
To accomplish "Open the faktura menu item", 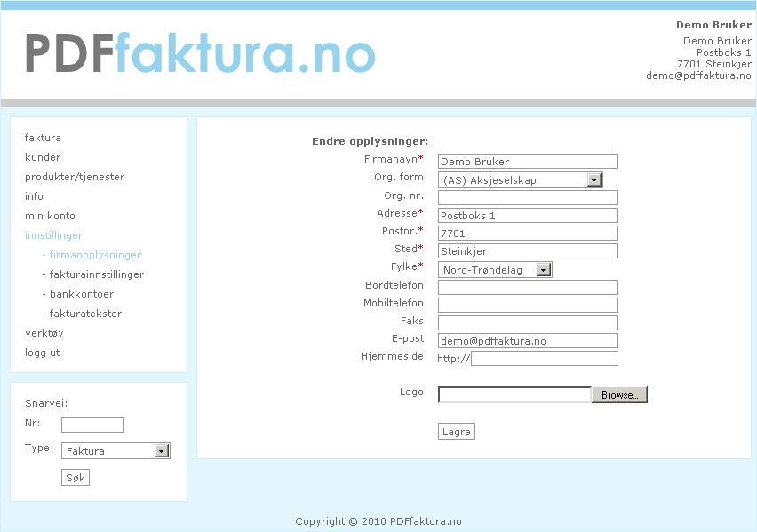I will [x=43, y=138].
